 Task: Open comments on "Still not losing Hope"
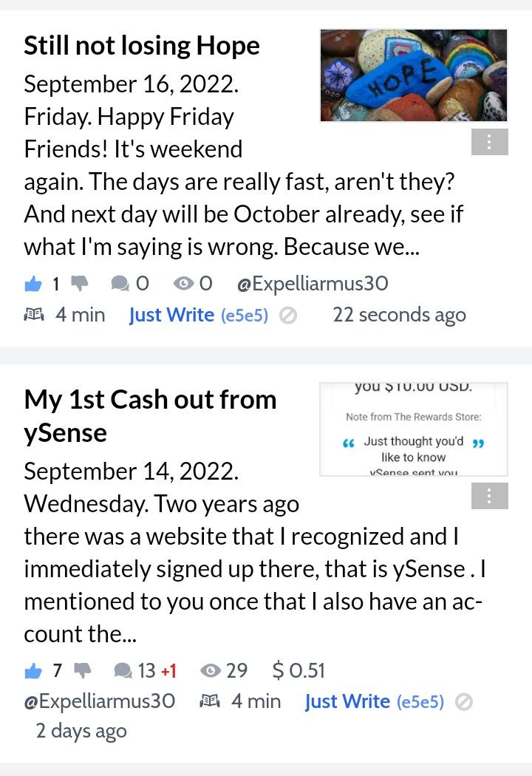120,284
